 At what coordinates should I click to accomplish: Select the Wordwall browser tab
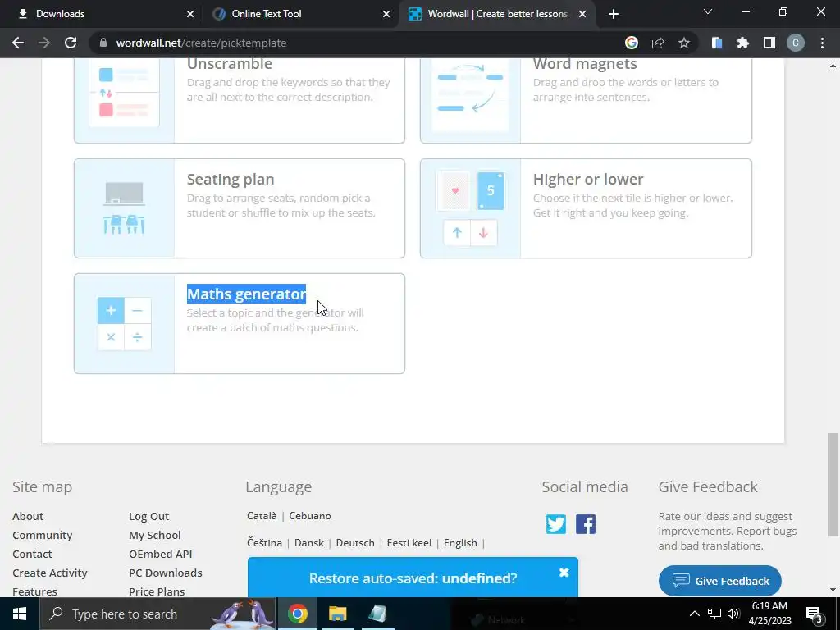497,14
